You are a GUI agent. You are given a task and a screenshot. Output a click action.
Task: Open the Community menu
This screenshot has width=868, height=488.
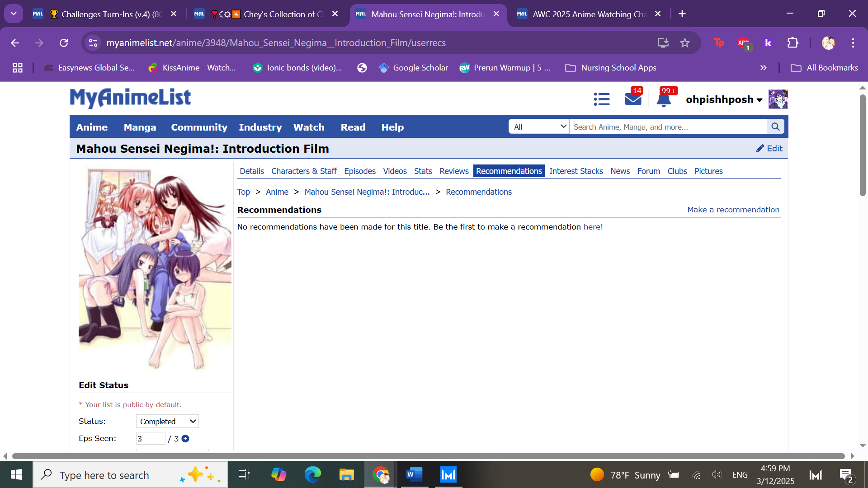pyautogui.click(x=199, y=127)
